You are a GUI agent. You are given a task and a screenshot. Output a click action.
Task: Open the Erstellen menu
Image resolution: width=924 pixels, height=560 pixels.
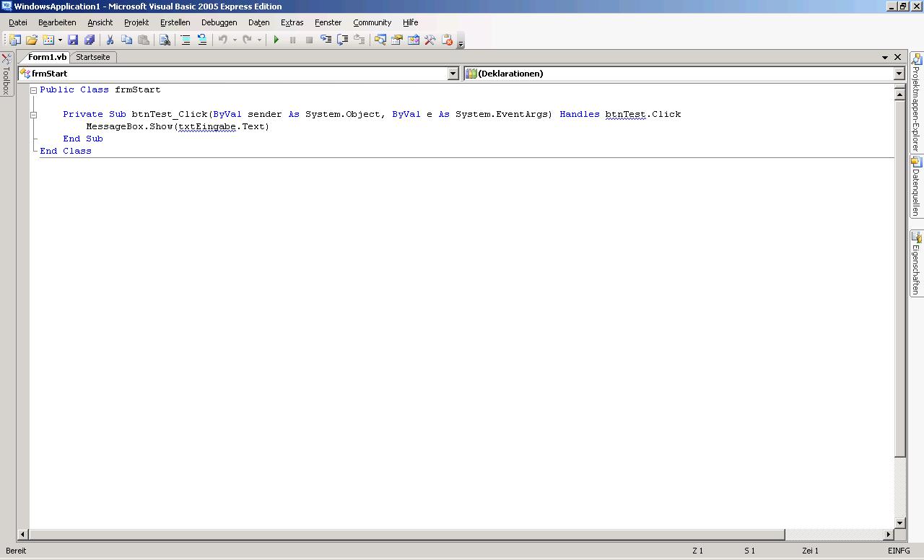[175, 22]
